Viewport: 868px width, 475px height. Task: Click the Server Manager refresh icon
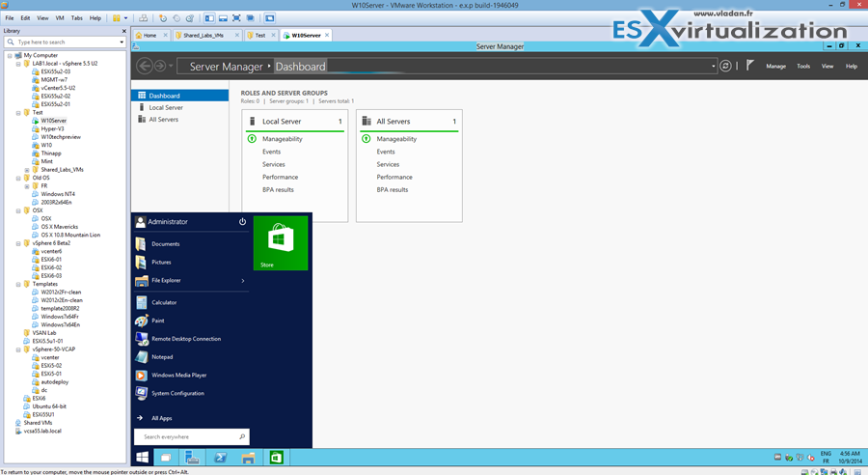click(x=725, y=66)
